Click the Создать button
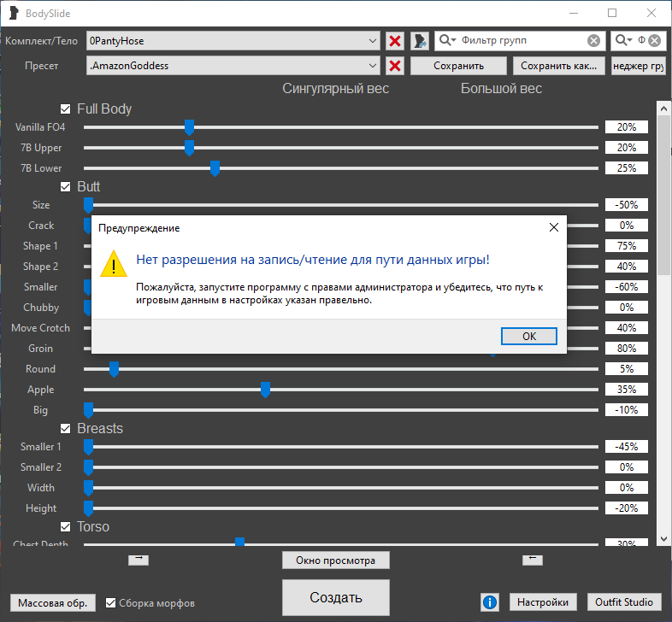This screenshot has width=672, height=622. click(x=336, y=597)
